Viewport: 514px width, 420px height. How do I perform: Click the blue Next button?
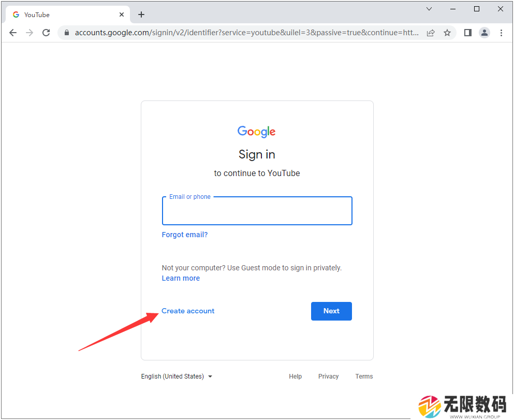[331, 311]
